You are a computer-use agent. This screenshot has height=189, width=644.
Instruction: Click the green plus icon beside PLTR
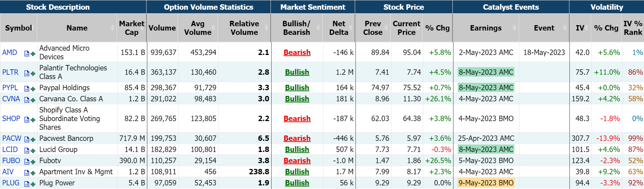point(33,73)
